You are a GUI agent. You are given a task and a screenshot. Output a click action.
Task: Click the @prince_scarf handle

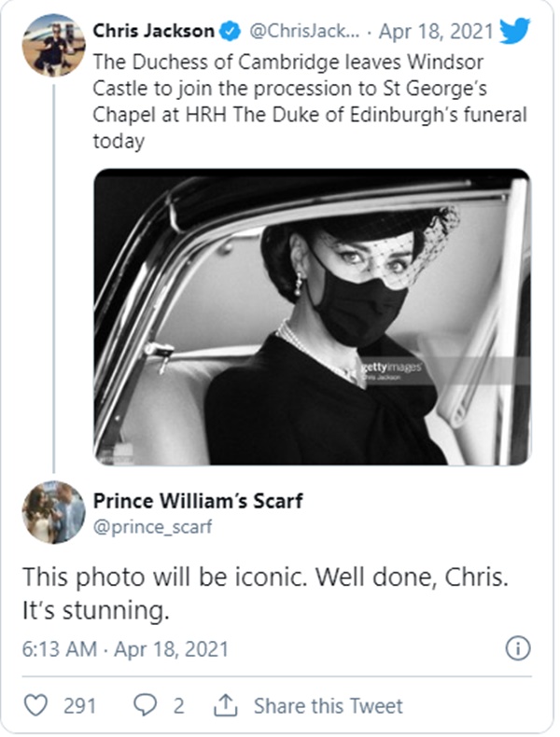pyautogui.click(x=152, y=526)
